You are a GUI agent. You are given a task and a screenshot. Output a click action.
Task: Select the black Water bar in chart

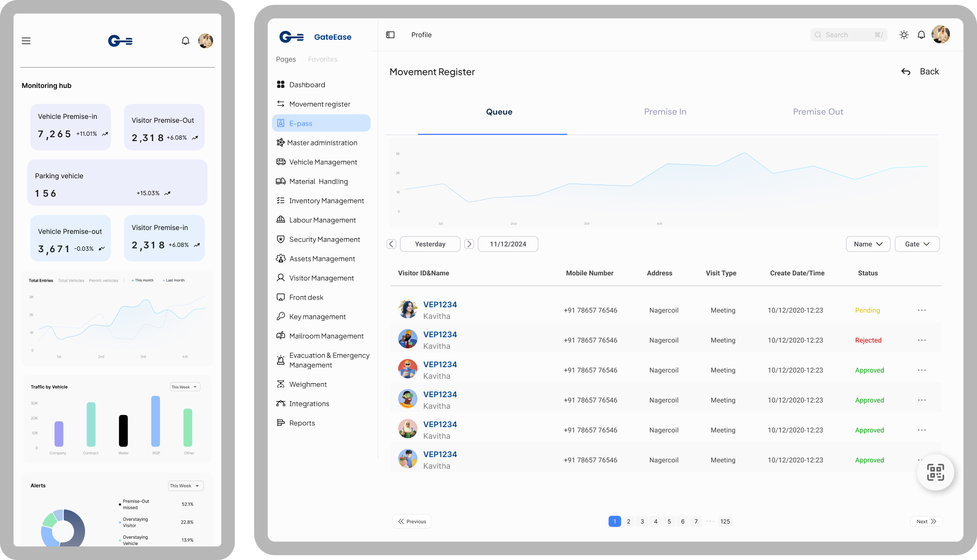tap(123, 431)
